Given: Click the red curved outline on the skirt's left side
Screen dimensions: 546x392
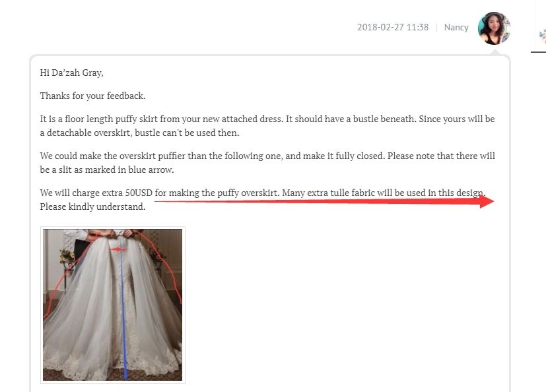Looking at the screenshot, I should (59, 286).
